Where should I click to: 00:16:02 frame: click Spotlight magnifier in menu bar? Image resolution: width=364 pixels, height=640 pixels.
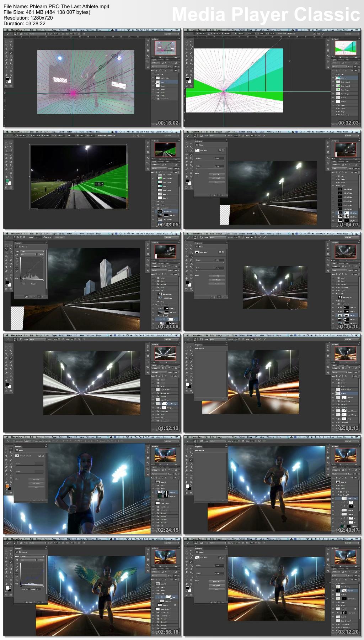click(171, 30)
